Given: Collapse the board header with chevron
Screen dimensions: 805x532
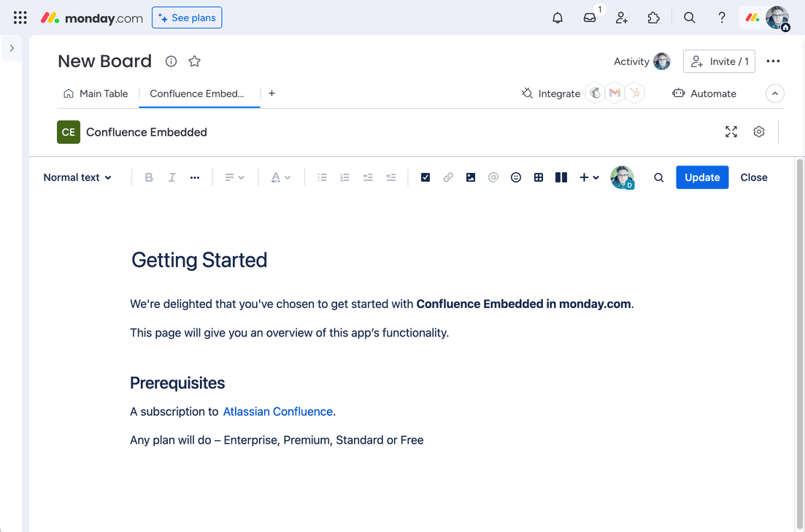Looking at the screenshot, I should coord(775,93).
